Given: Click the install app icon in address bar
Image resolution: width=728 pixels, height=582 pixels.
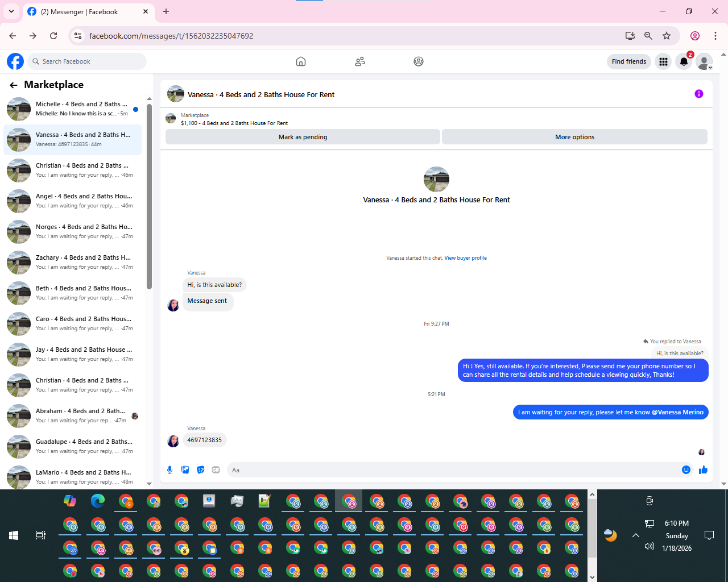Looking at the screenshot, I should pos(630,36).
